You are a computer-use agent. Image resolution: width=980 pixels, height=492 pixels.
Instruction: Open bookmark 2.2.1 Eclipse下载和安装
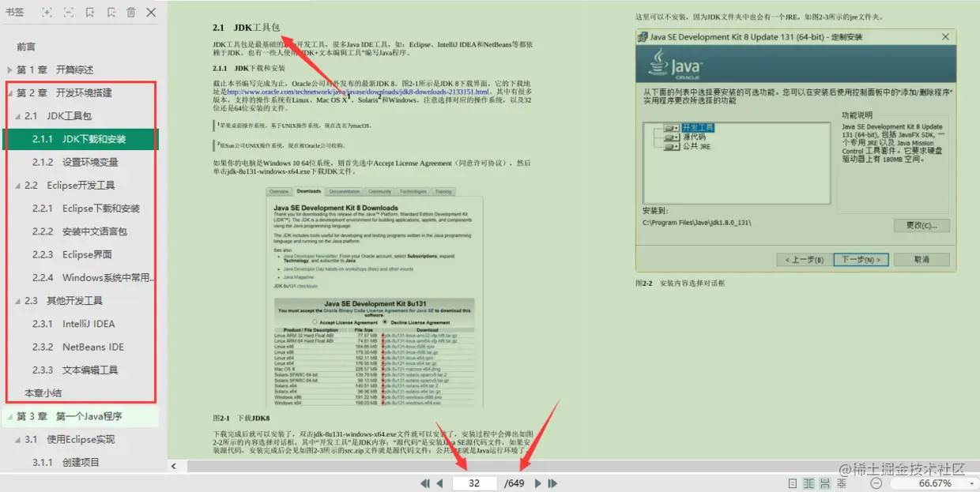pyautogui.click(x=86, y=208)
